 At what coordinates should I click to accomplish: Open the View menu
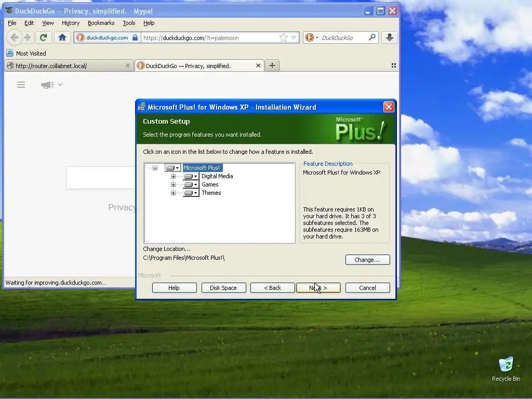(48, 23)
